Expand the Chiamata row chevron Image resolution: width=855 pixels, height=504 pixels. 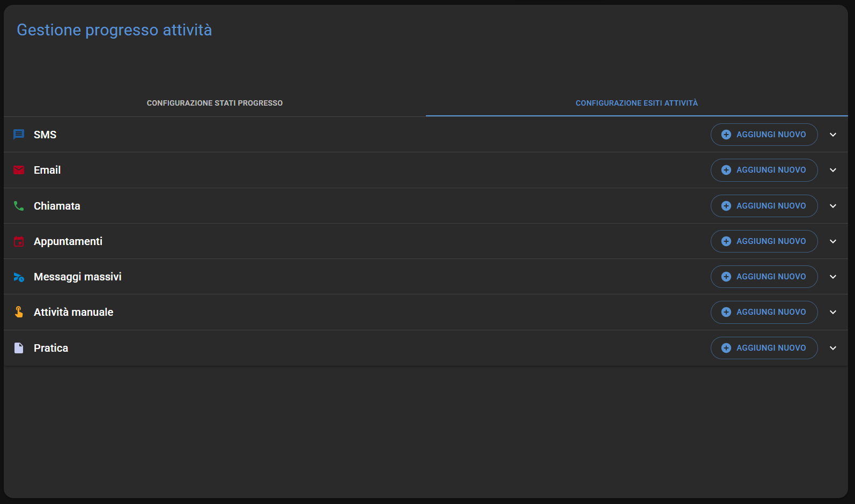coord(832,206)
